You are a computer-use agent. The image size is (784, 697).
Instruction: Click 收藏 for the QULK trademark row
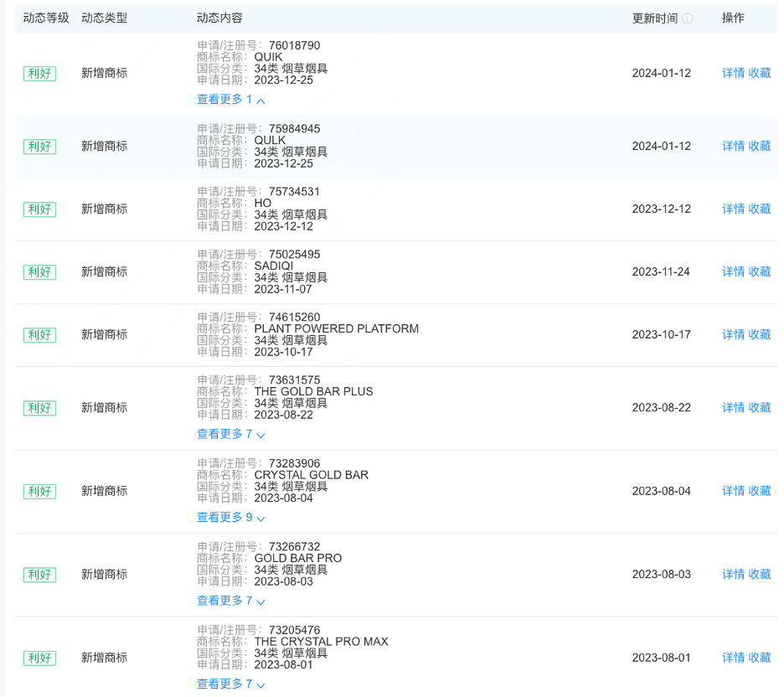point(760,146)
